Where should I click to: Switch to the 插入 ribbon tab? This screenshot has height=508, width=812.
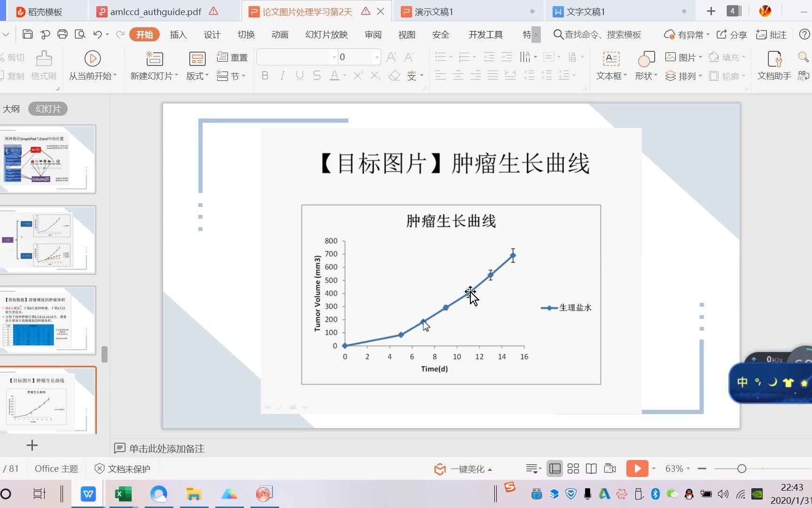click(x=178, y=34)
